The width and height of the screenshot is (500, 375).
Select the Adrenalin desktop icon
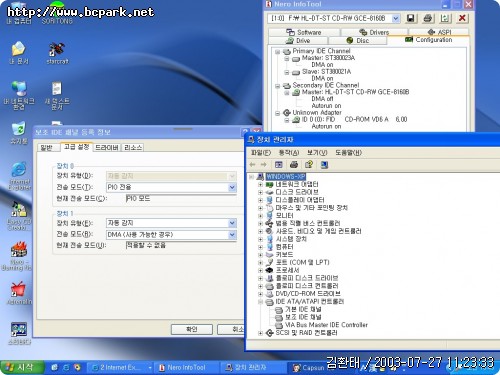click(19, 293)
